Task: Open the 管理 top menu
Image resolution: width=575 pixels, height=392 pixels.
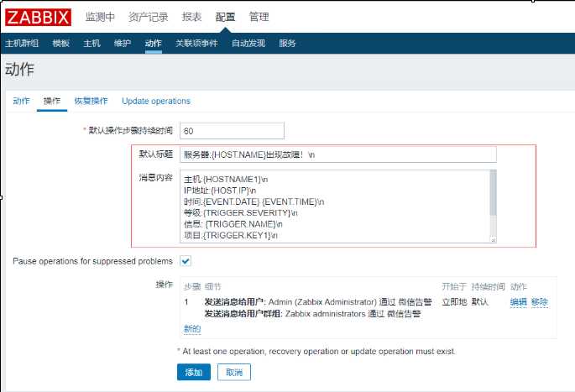Action: pos(259,17)
